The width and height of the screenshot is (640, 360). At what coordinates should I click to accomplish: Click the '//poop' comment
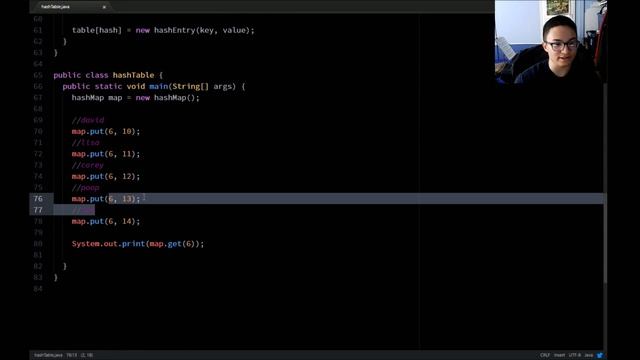pyautogui.click(x=85, y=187)
